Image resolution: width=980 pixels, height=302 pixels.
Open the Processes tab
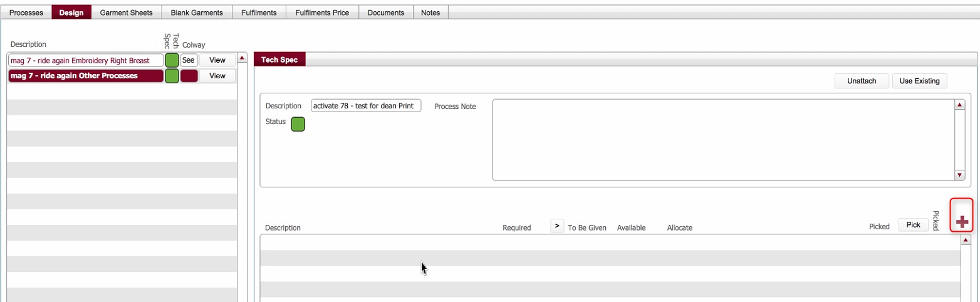click(26, 13)
